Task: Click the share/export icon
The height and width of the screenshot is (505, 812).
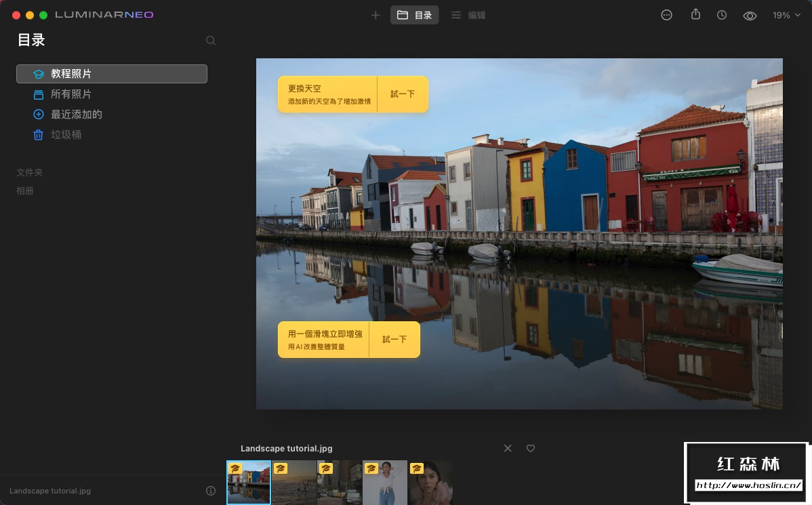Action: pos(695,14)
